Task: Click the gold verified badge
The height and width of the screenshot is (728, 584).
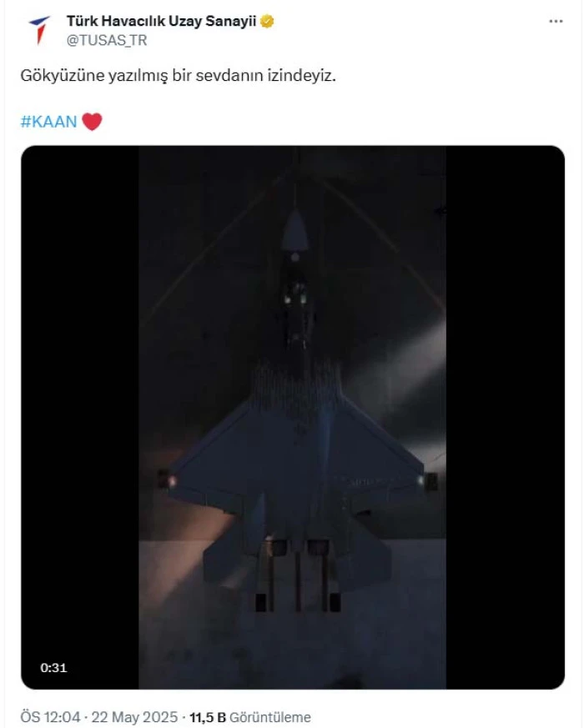Action: pos(267,22)
